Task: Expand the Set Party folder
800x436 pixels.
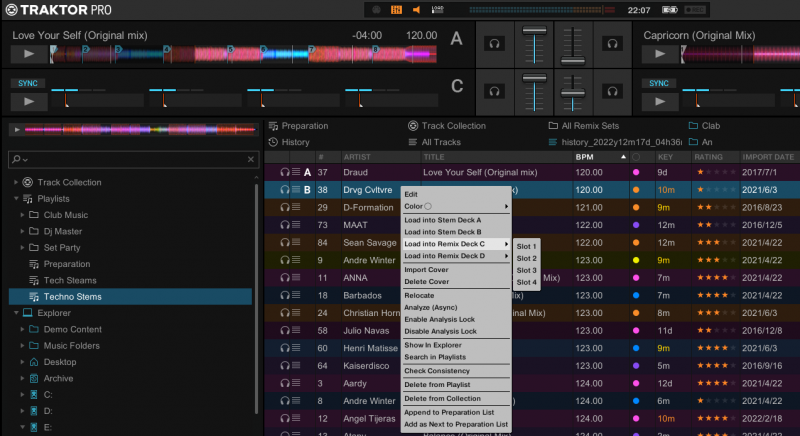Action: [22, 247]
